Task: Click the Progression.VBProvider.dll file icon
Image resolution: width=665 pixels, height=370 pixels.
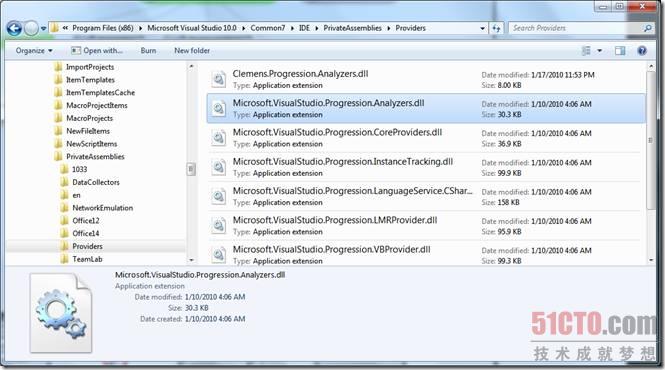Action: pyautogui.click(x=219, y=255)
